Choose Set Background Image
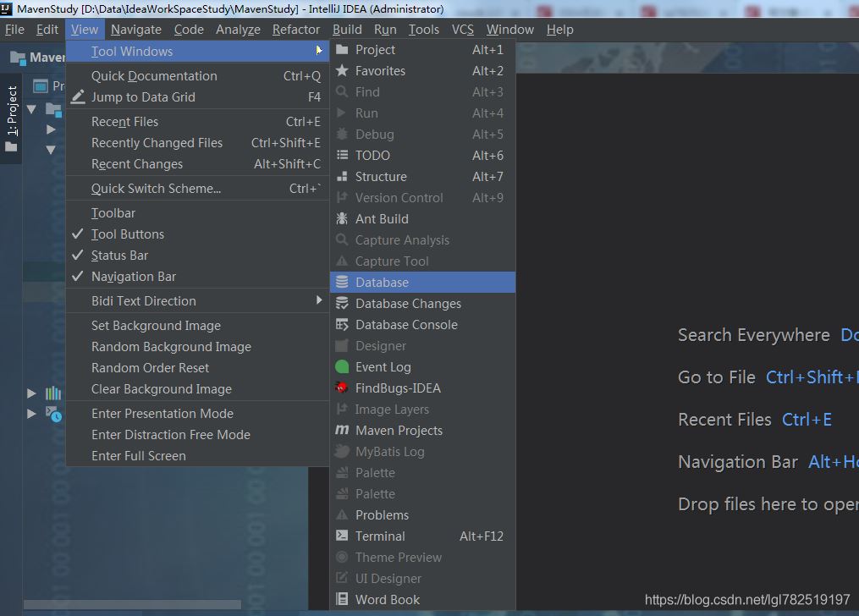Screen dimensions: 859x616 pos(156,326)
